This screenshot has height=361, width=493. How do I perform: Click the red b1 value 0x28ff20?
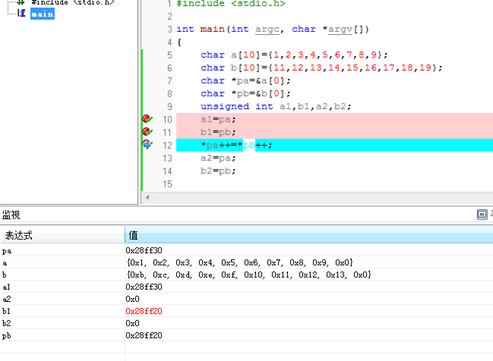tap(144, 311)
